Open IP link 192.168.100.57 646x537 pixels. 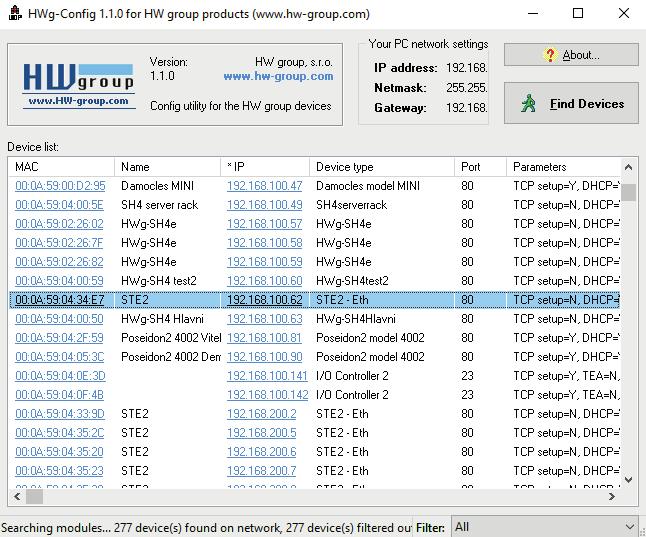coord(264,224)
